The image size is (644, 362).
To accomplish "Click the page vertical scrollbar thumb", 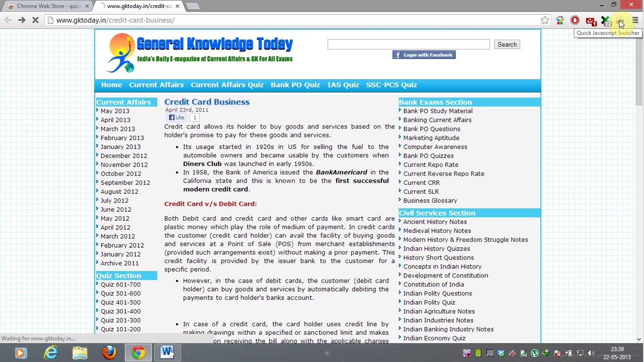I will click(639, 70).
